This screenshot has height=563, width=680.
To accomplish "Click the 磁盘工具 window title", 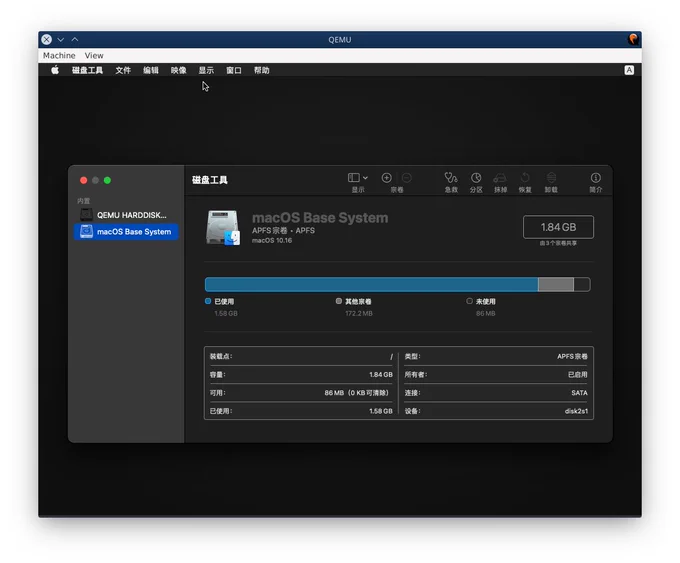I will coord(210,180).
